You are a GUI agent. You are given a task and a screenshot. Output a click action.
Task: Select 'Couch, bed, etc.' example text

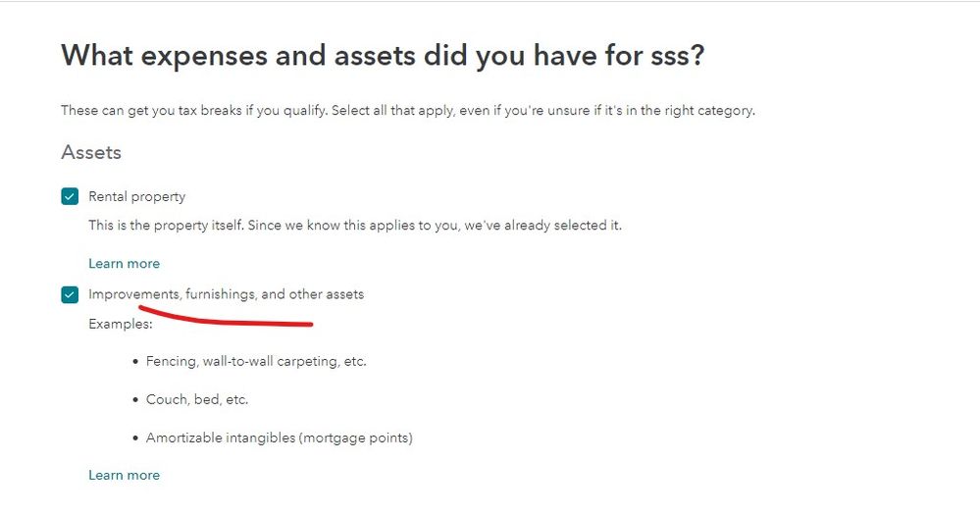197,399
